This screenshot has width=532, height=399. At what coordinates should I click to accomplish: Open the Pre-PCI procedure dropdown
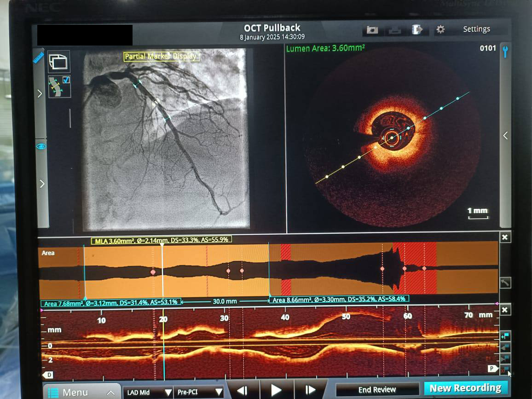(199, 392)
